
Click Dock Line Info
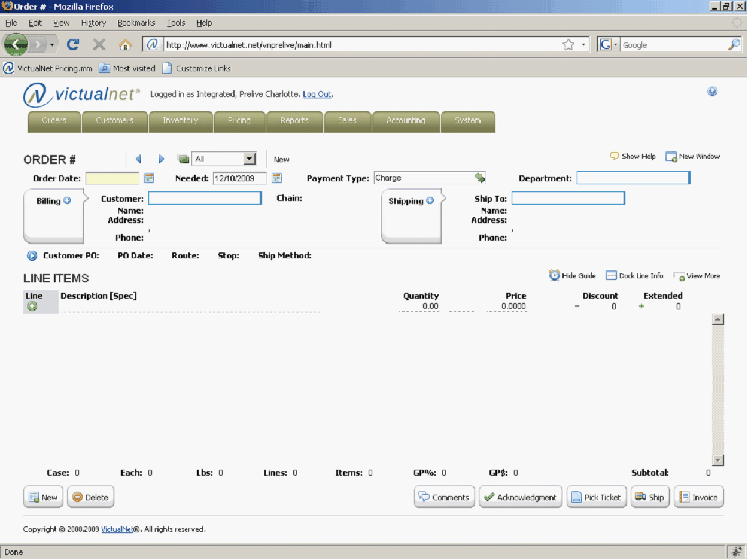(x=634, y=276)
